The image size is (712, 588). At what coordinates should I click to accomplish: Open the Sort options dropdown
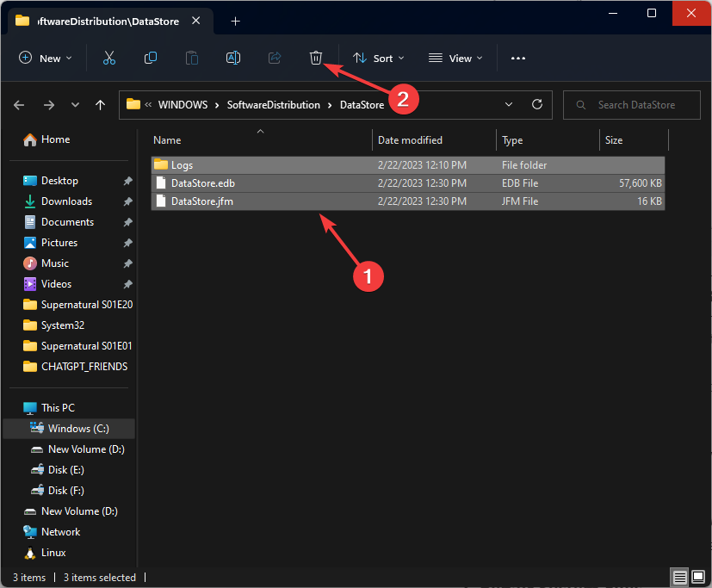point(379,58)
